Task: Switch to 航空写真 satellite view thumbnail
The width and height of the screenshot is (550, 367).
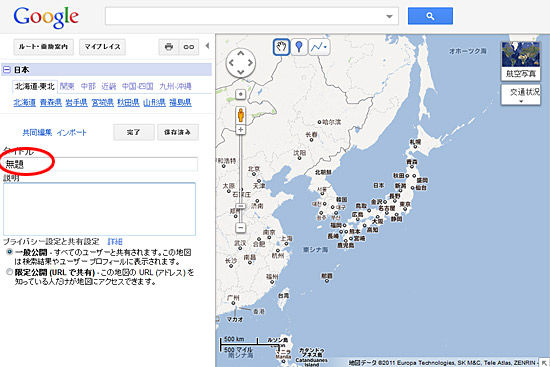Action: coord(521,61)
